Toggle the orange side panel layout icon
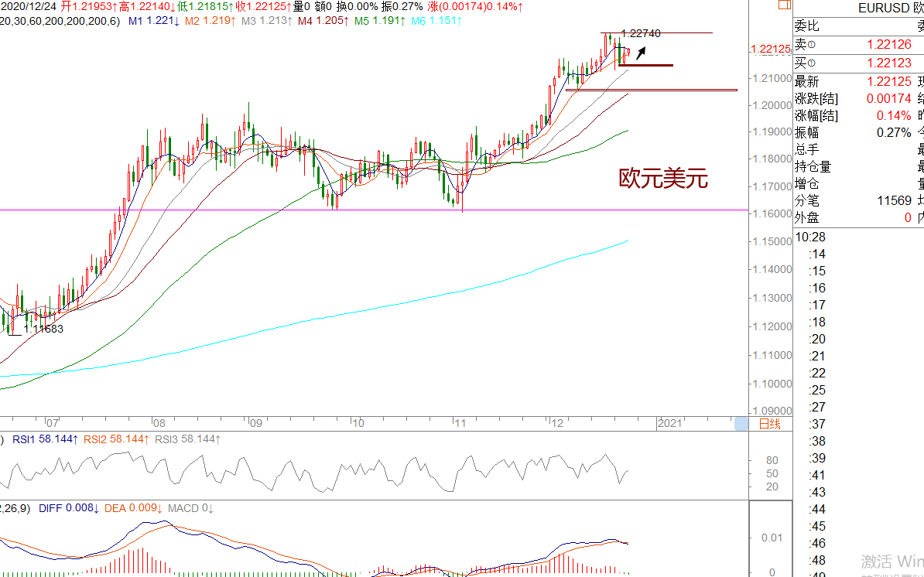Screen dimensions: 924x577 (785, 5)
